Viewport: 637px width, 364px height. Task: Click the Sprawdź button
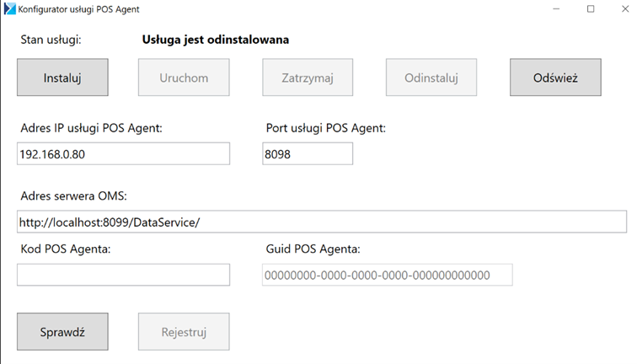(x=62, y=332)
